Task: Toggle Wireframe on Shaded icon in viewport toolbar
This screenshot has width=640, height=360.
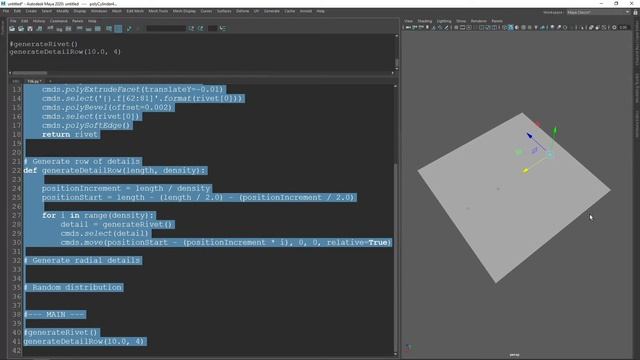Action: coord(523,27)
